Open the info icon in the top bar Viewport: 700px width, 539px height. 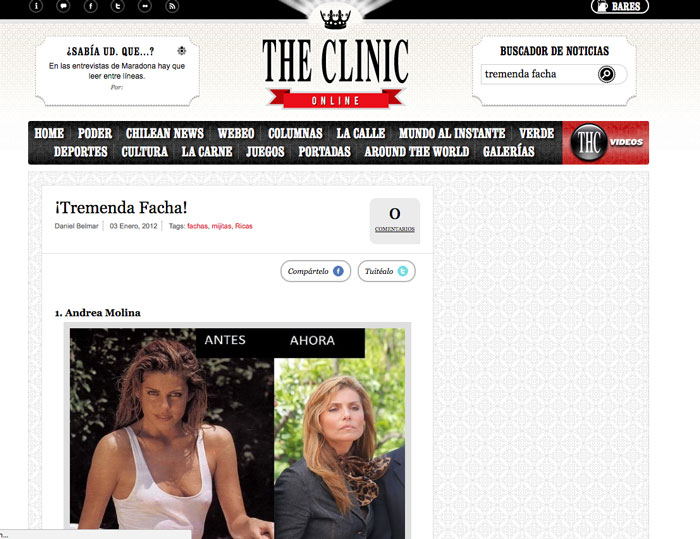36,6
